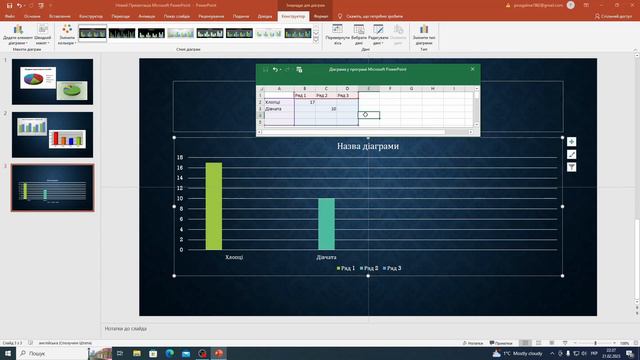Image resolution: width=640 pixels, height=360 pixels.
Task: Open Microsoft Edge from taskbar
Action: (x=170, y=353)
